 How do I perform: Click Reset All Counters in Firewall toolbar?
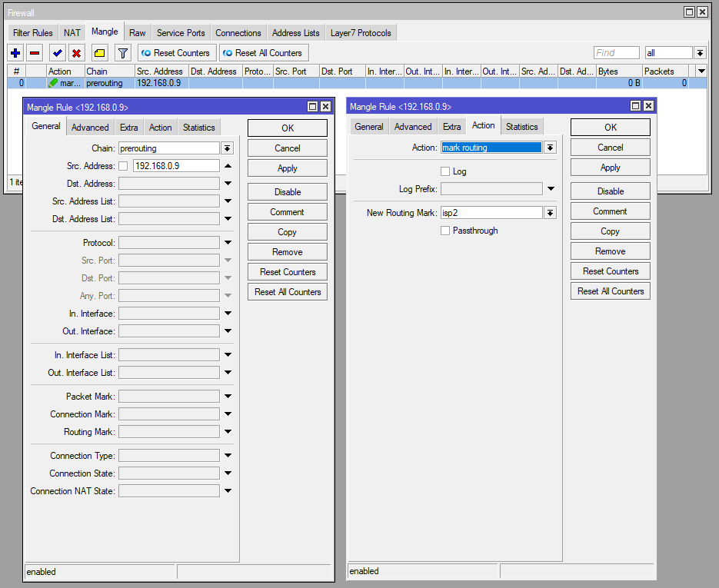pos(264,53)
